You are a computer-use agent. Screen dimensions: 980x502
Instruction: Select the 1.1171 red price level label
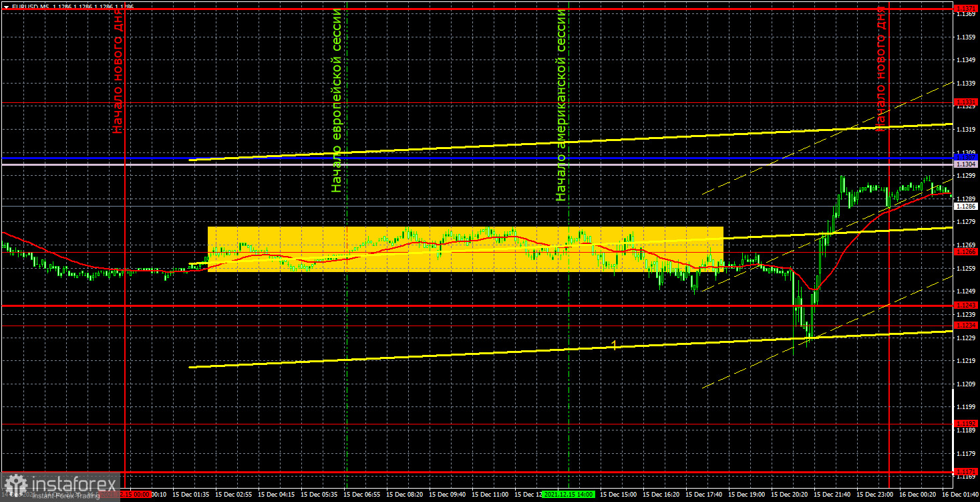point(965,472)
